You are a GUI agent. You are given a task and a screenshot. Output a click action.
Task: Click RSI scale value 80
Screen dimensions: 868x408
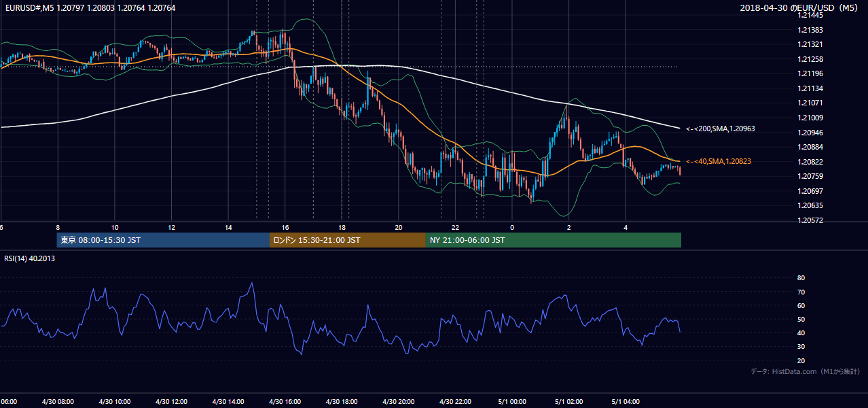pos(801,278)
